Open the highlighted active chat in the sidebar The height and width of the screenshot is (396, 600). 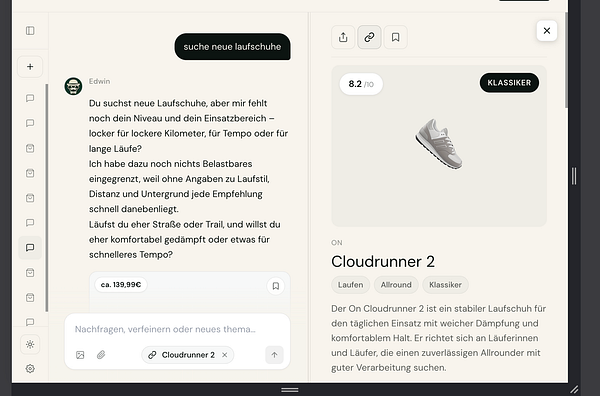30,248
